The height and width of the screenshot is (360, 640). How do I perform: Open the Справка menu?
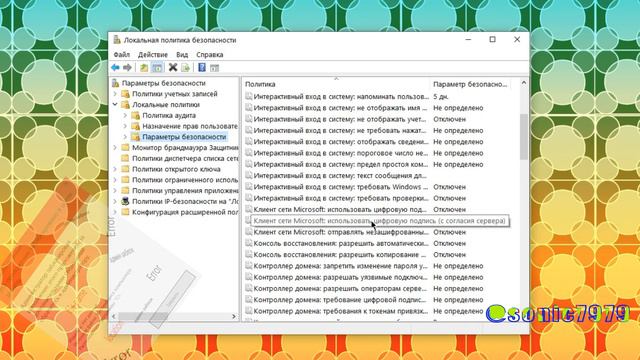[x=209, y=54]
